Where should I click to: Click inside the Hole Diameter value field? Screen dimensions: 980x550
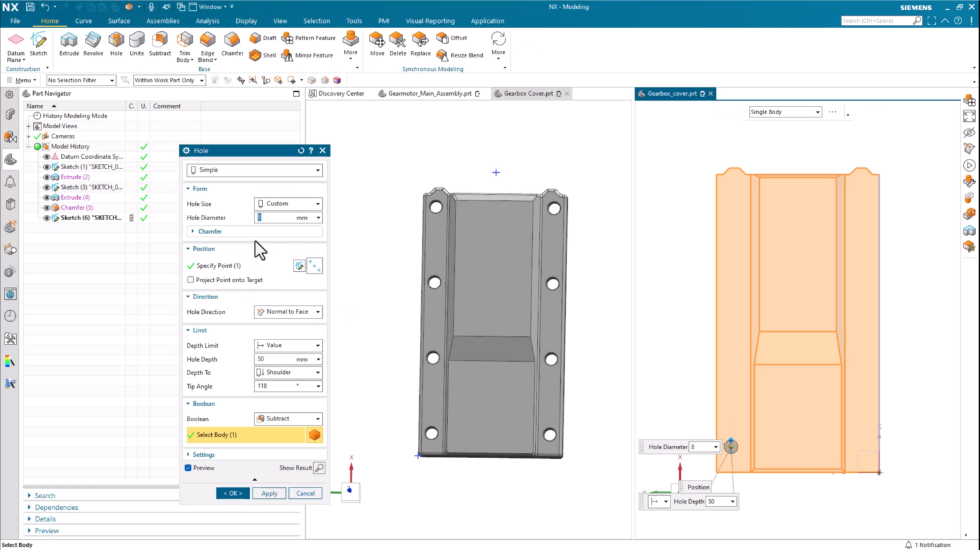(277, 218)
